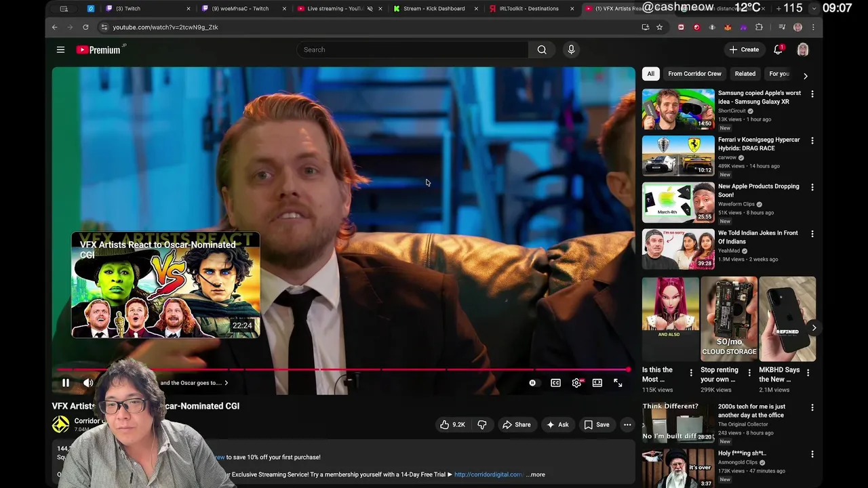This screenshot has width=868, height=488.
Task: Click the search magnifier button
Action: [542, 49]
